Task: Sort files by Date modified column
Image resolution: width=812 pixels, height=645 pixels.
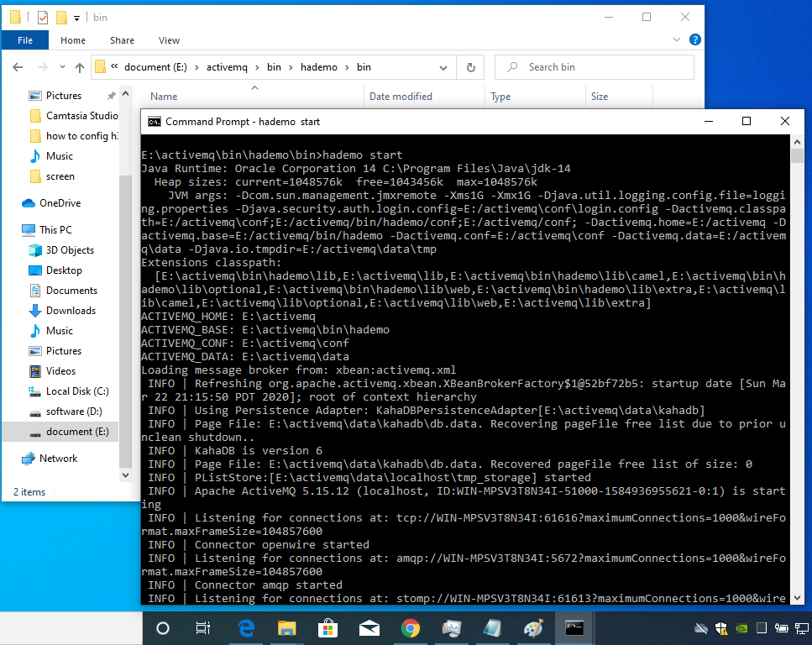Action: [401, 97]
